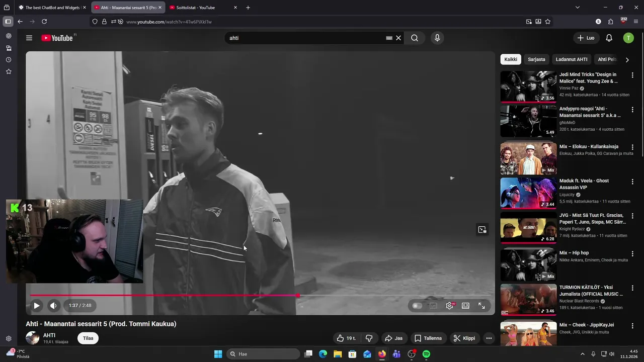Create a clip with Klippi button
The height and width of the screenshot is (362, 644).
click(464, 338)
